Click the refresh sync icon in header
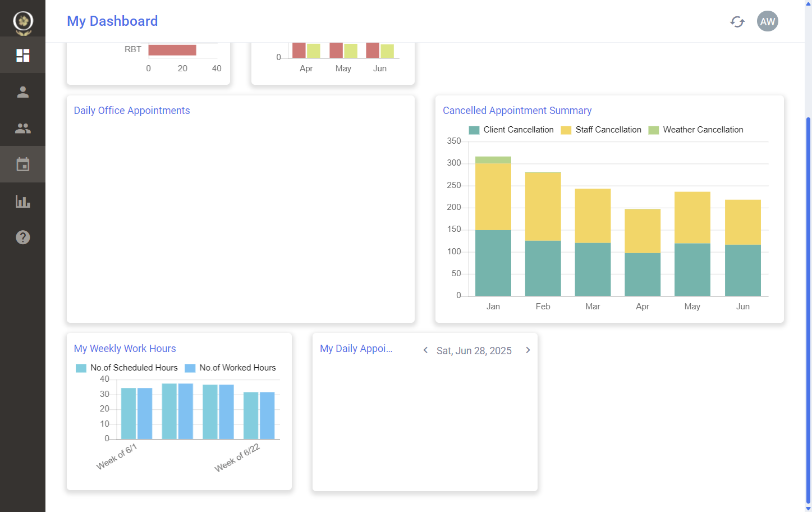The width and height of the screenshot is (812, 512). pos(737,21)
